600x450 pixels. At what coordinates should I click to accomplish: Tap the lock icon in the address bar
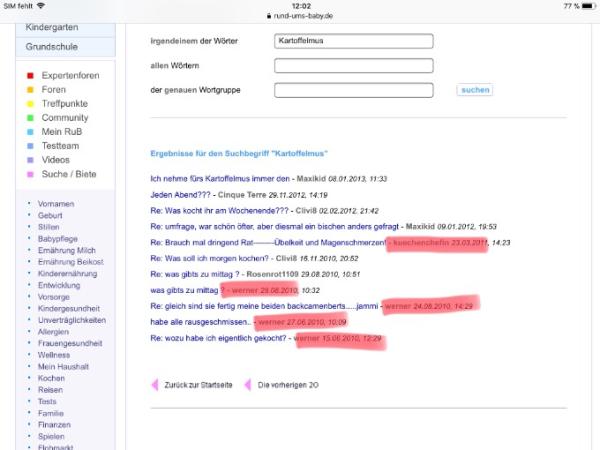pos(269,16)
